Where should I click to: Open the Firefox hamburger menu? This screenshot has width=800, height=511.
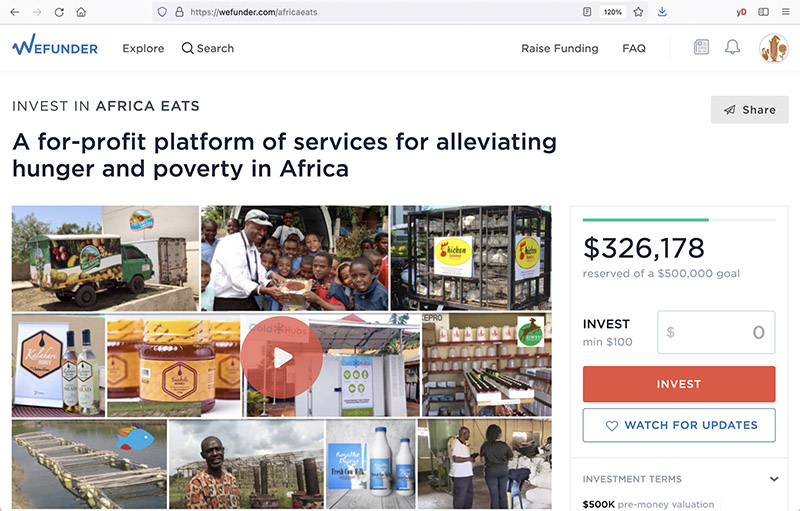(x=786, y=12)
